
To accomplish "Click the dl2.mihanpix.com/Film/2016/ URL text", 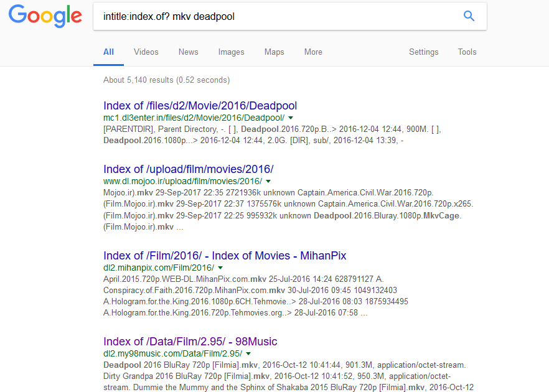I will [x=159, y=268].
